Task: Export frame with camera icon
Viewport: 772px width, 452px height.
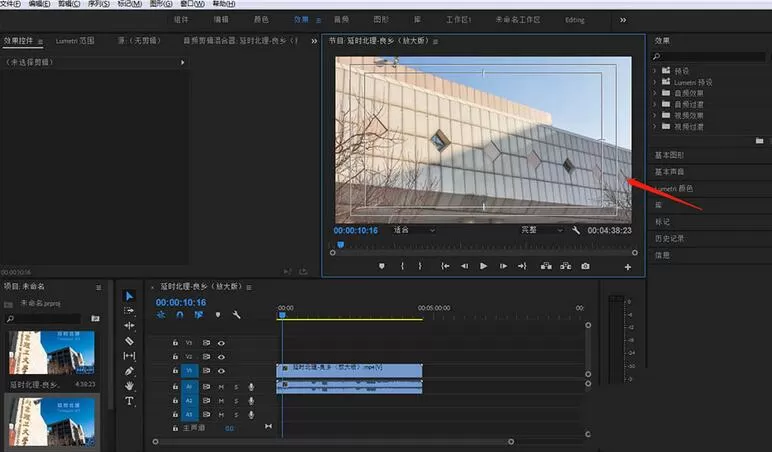Action: click(585, 266)
